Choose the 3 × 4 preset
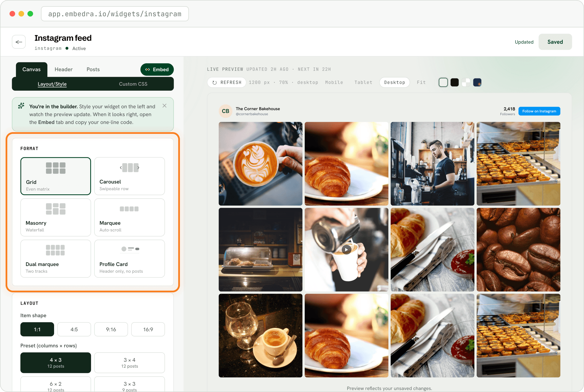The height and width of the screenshot is (392, 584). pyautogui.click(x=129, y=363)
